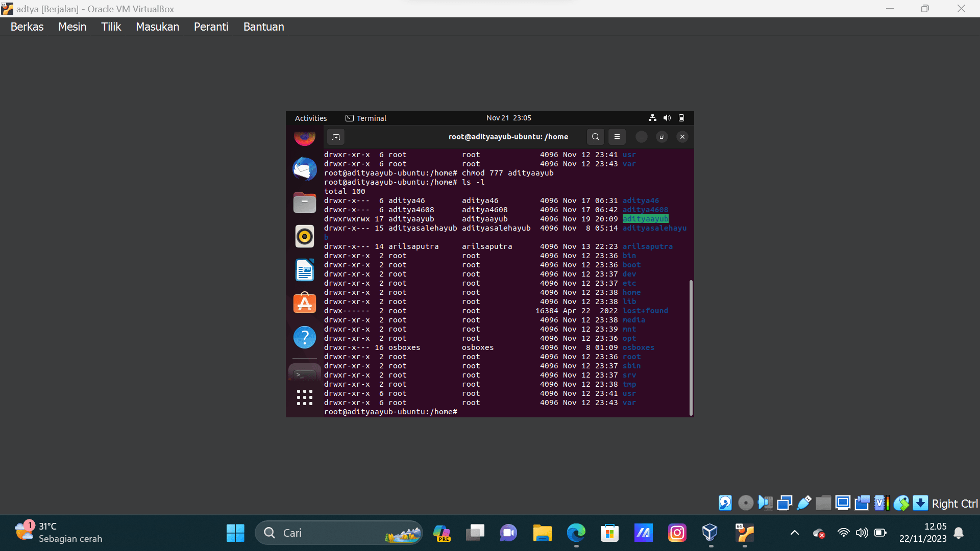
Task: Click the highlighted adityaayub directory name
Action: [645, 219]
